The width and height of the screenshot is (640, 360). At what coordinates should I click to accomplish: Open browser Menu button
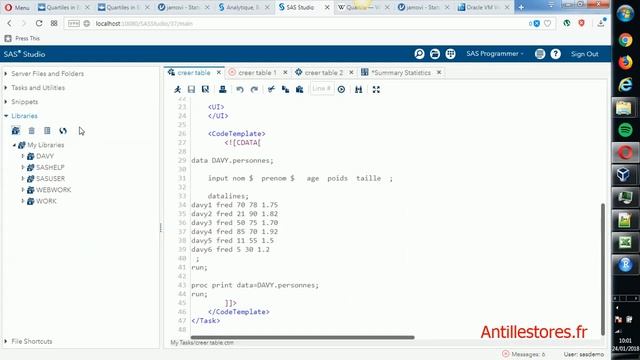pos(17,7)
